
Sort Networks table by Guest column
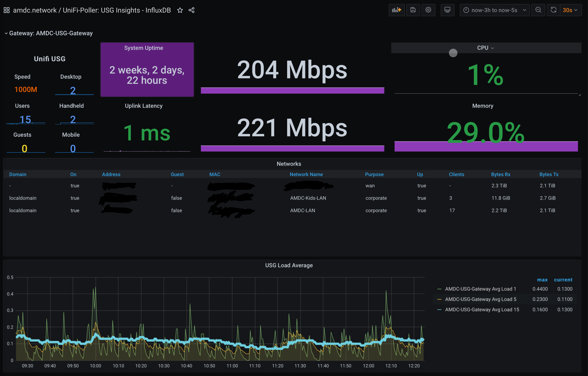[x=177, y=174]
